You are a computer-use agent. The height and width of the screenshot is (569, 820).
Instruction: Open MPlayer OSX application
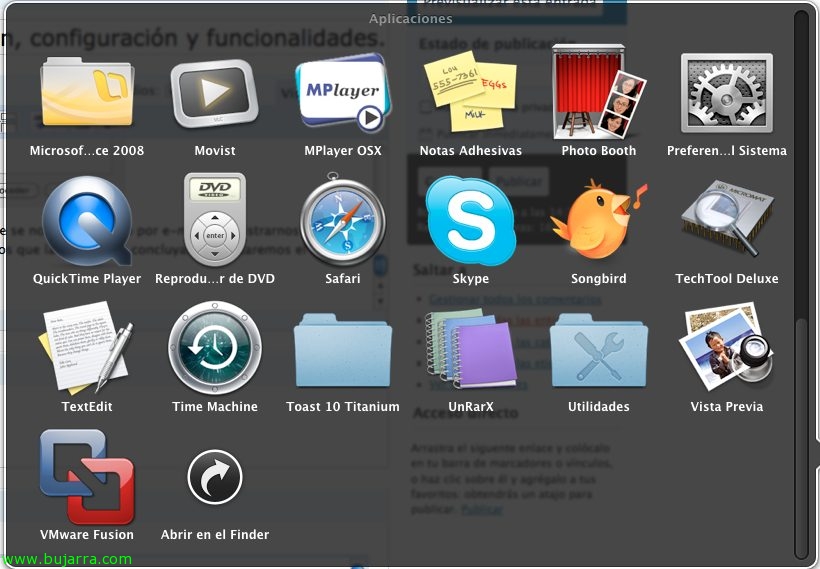(342, 95)
